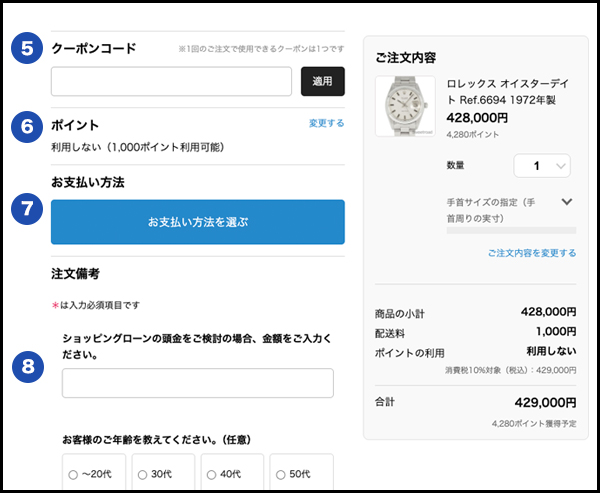
Task: Select the 50代 age radio button
Action: click(x=280, y=474)
